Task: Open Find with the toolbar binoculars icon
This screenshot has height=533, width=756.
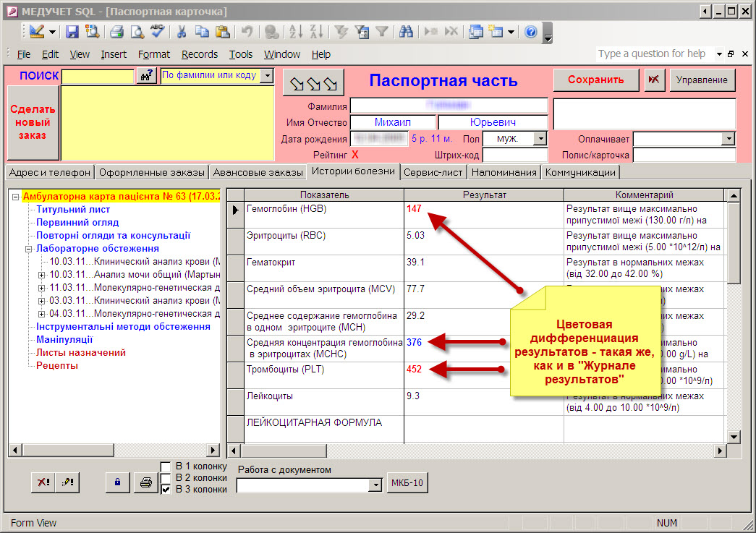Action: (406, 32)
